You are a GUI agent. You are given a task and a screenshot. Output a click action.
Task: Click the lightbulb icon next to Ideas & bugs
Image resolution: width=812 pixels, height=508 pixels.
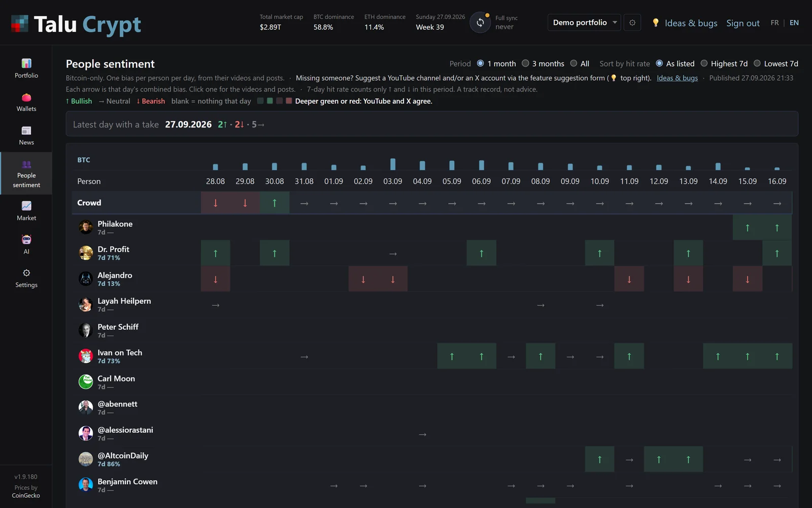pyautogui.click(x=655, y=22)
